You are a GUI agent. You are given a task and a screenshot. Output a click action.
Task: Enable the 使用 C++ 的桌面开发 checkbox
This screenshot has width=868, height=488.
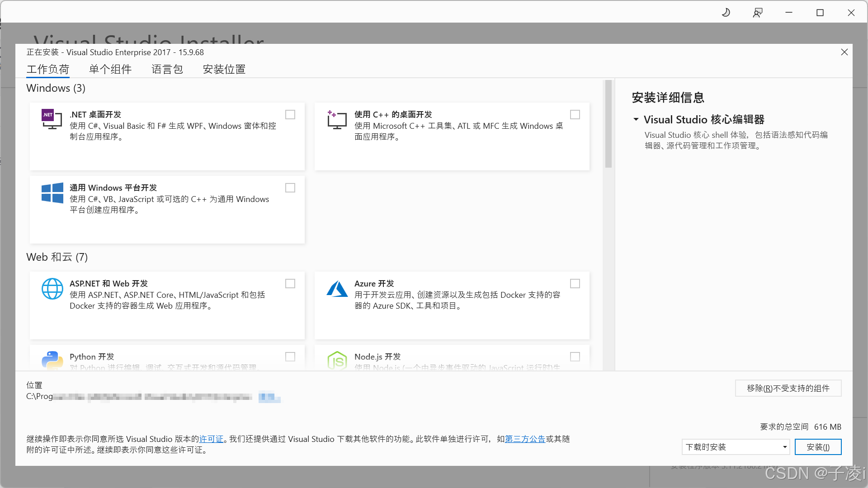[x=575, y=115]
